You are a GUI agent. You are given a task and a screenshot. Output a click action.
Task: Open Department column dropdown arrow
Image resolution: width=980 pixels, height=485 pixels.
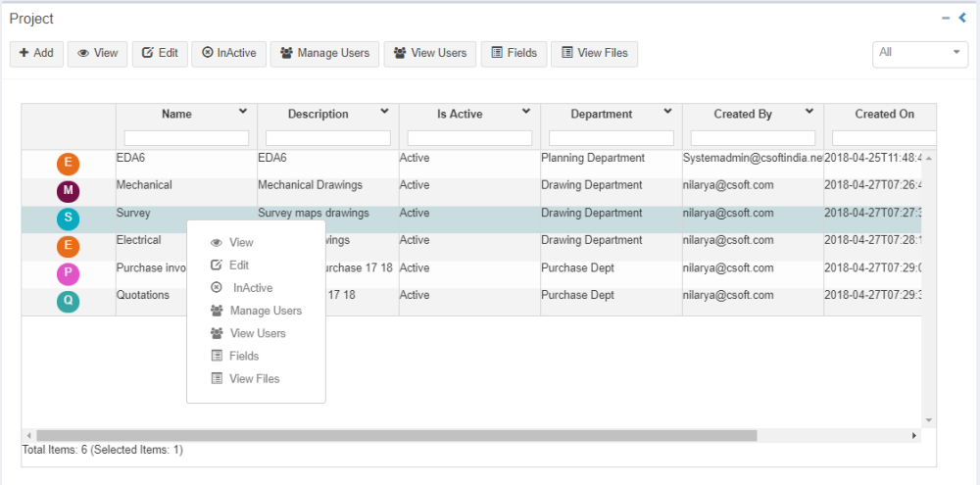pos(667,112)
